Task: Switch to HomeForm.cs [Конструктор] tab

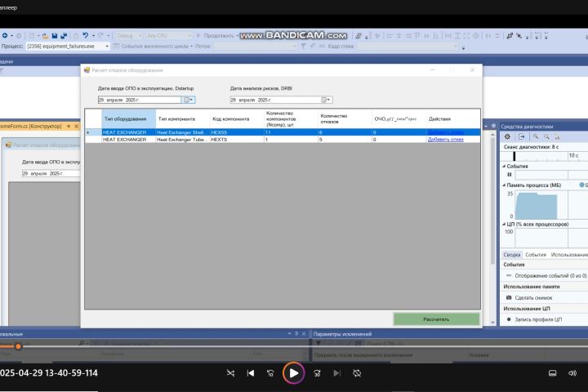Action: (x=31, y=127)
